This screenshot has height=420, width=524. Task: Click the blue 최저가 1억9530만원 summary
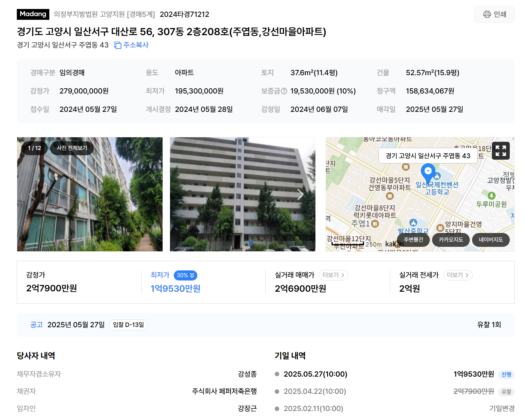coord(176,288)
